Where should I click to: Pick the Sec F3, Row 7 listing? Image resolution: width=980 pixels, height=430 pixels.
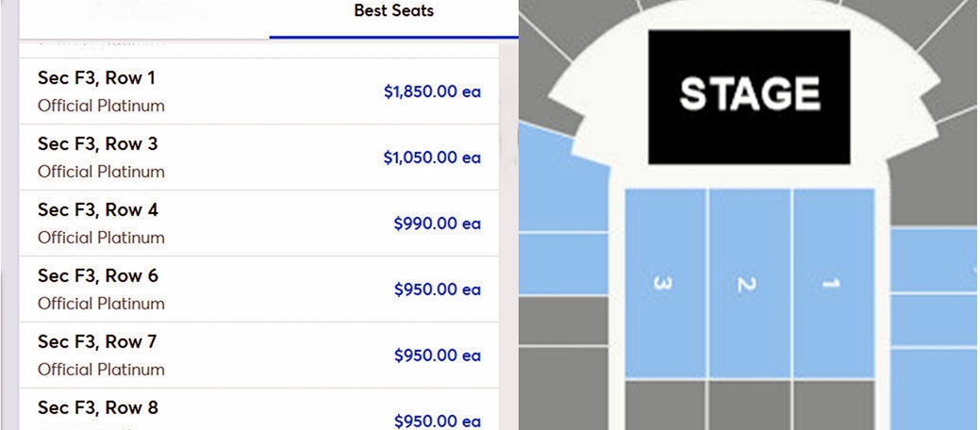click(258, 355)
